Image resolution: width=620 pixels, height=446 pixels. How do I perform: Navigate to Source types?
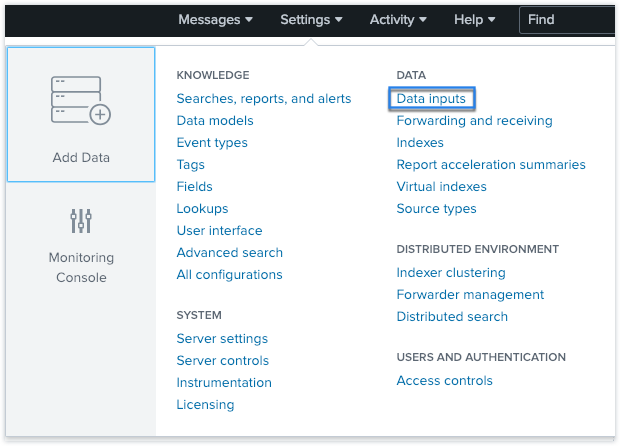436,209
